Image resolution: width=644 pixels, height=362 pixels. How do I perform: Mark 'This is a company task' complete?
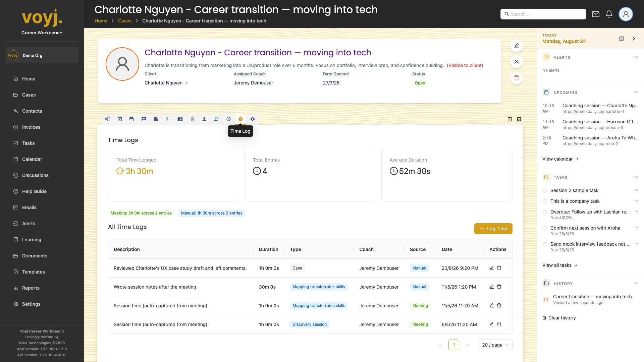(x=545, y=201)
